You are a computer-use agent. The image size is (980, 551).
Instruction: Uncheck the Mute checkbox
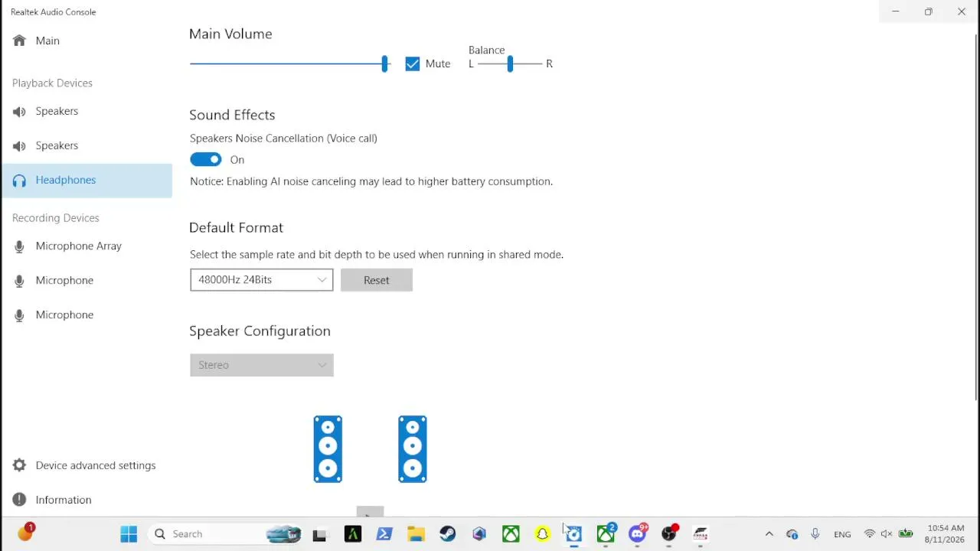413,64
